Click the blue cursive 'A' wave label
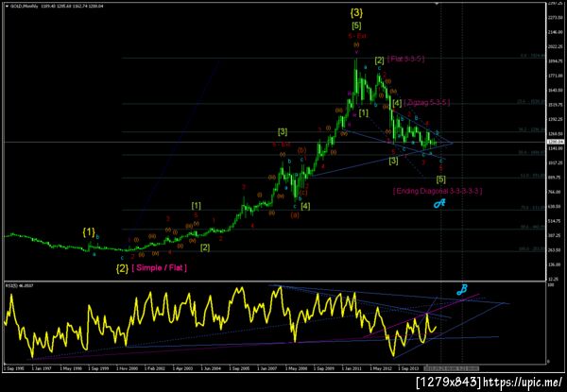This screenshot has height=392, width=567. point(439,204)
